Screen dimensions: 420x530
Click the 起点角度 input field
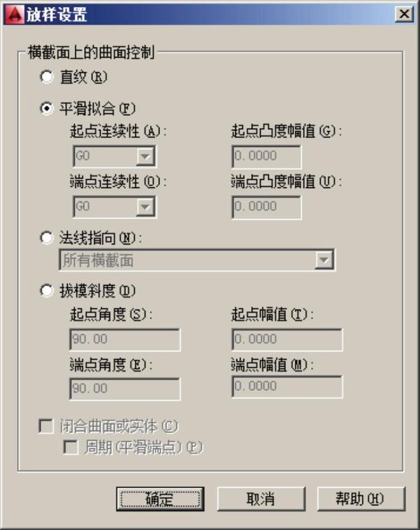(125, 339)
